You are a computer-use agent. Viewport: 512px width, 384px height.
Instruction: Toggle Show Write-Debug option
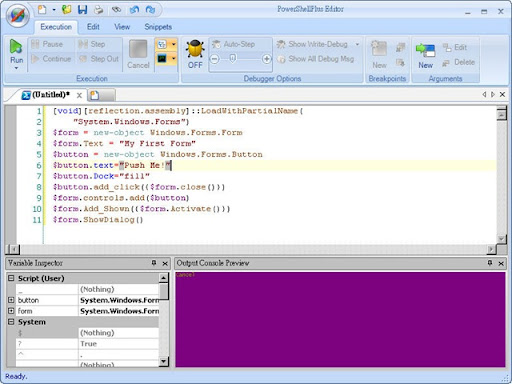coord(313,44)
